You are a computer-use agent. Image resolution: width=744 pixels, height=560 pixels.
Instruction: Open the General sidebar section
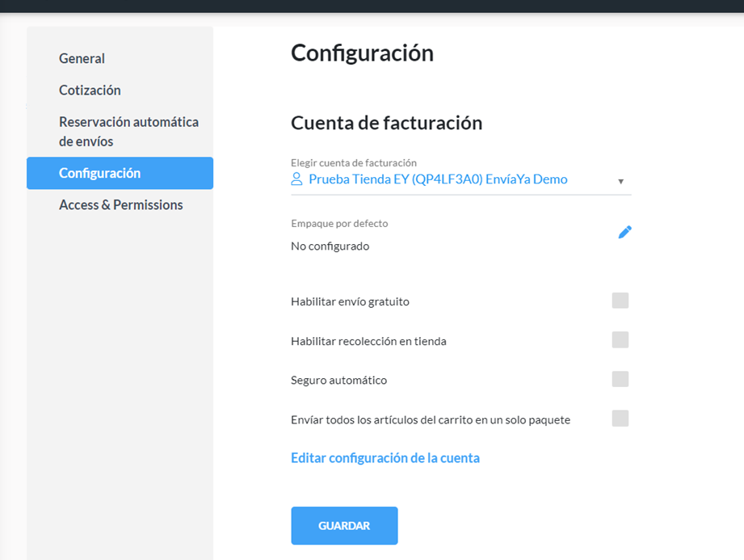(x=82, y=58)
